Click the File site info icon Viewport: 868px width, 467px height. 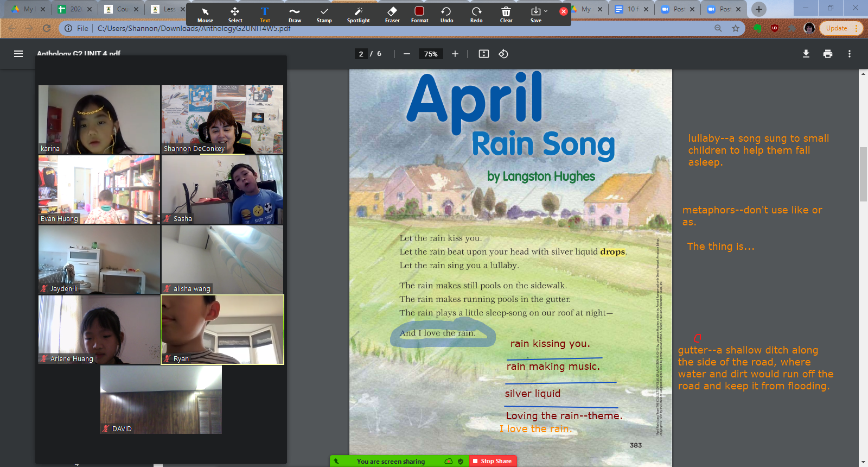[x=68, y=28]
